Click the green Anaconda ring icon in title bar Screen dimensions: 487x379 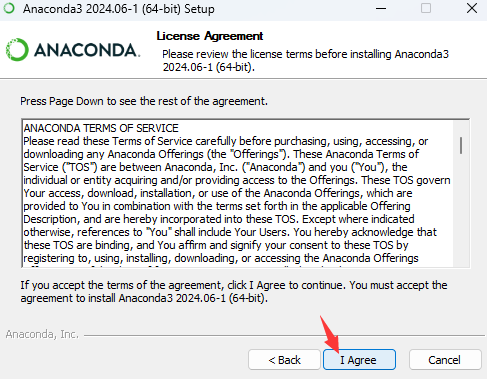(9, 8)
